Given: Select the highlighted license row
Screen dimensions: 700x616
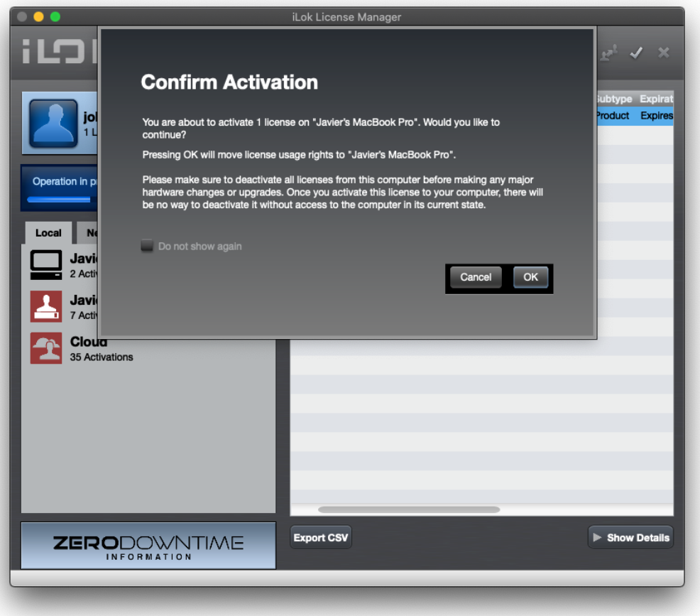Looking at the screenshot, I should pyautogui.click(x=633, y=116).
